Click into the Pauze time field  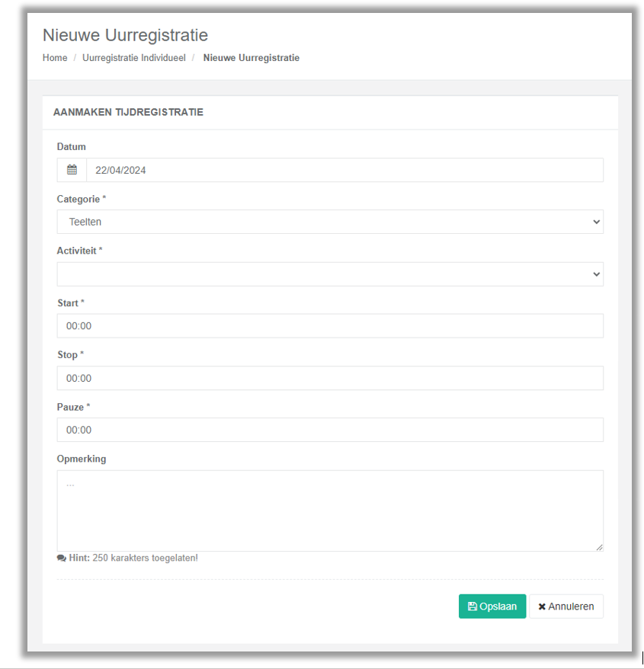pos(330,430)
